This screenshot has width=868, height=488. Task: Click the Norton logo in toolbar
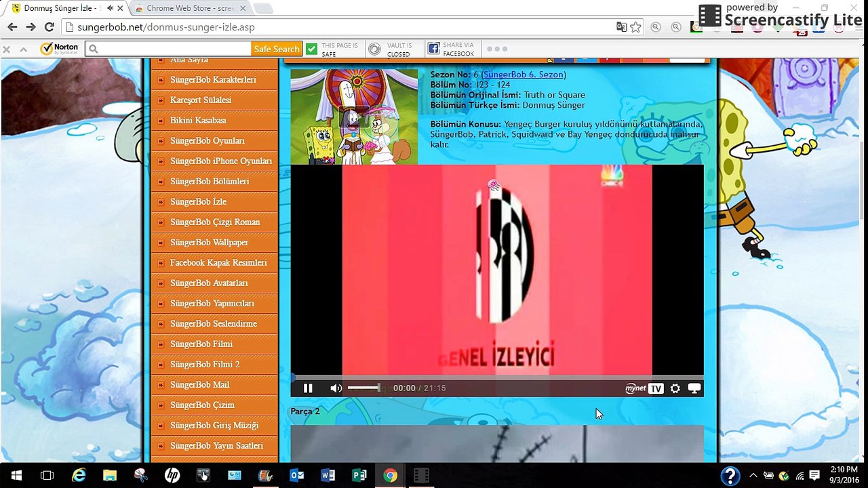pos(60,49)
